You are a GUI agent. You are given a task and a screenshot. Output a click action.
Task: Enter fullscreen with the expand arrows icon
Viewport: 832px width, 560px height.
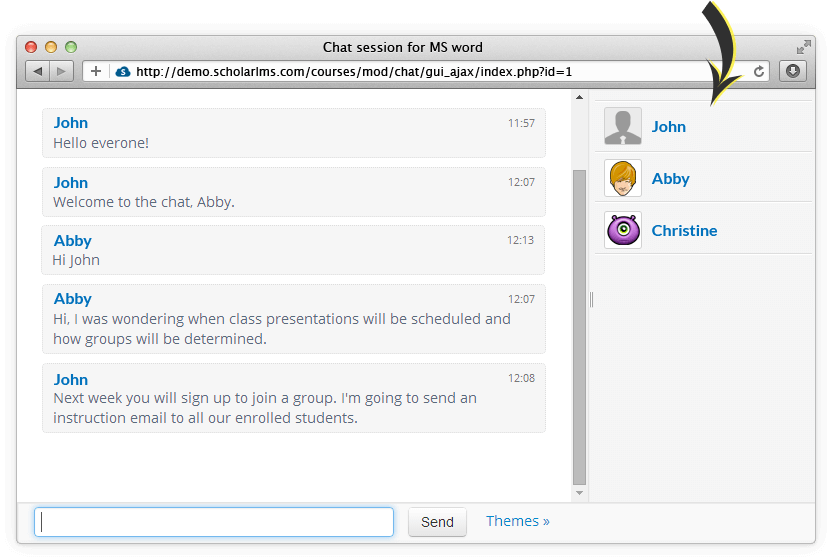[x=803, y=47]
